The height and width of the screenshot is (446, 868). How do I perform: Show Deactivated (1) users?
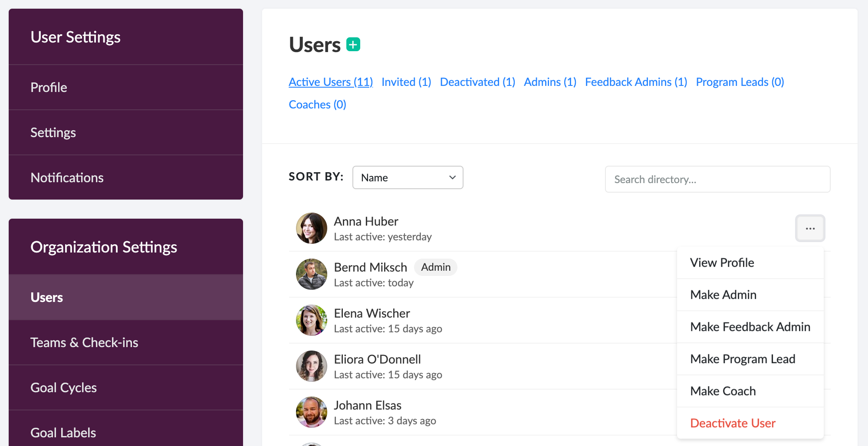477,82
